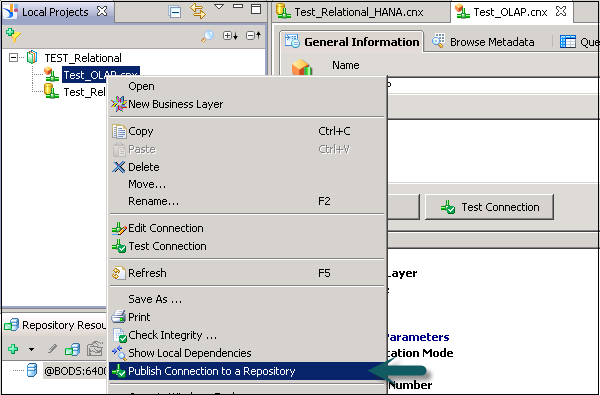Click the Test Connection button in editor
600x395 pixels.
coord(489,207)
